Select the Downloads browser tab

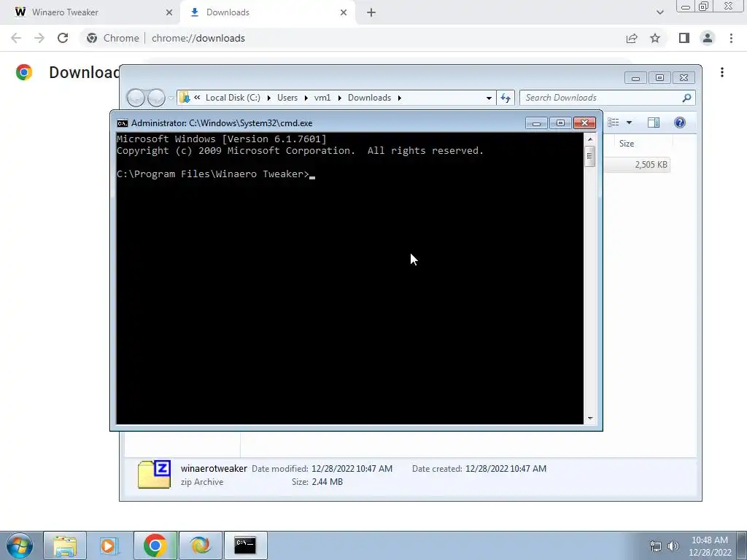pyautogui.click(x=267, y=12)
